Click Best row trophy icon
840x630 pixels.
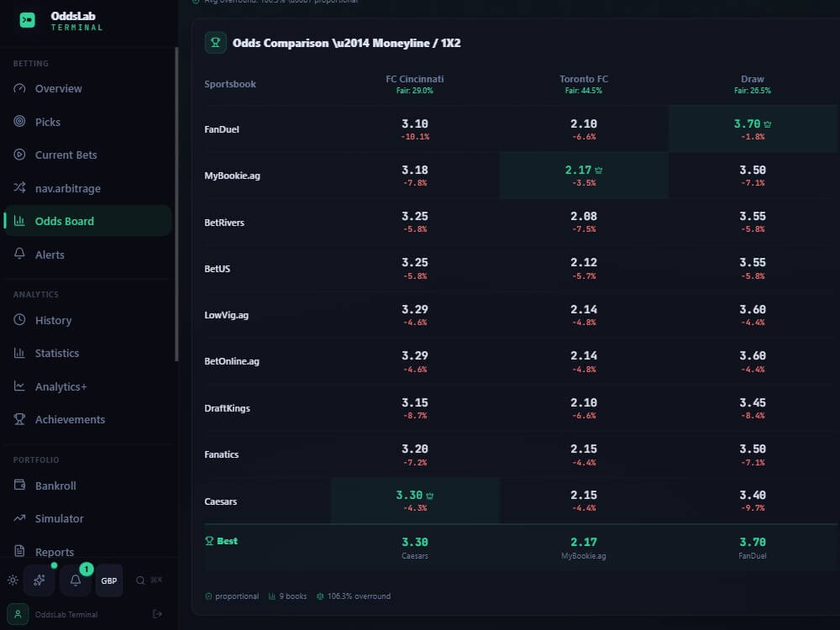tap(209, 541)
